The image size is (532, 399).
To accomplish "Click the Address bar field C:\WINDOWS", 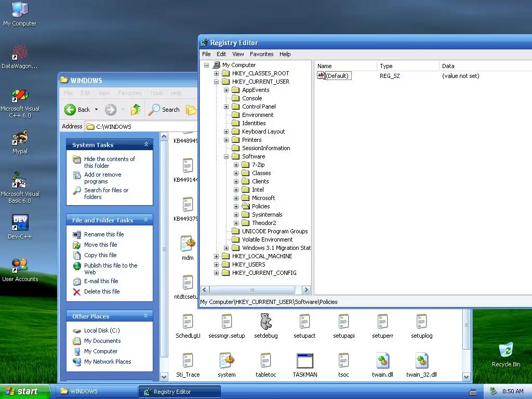I will point(141,127).
